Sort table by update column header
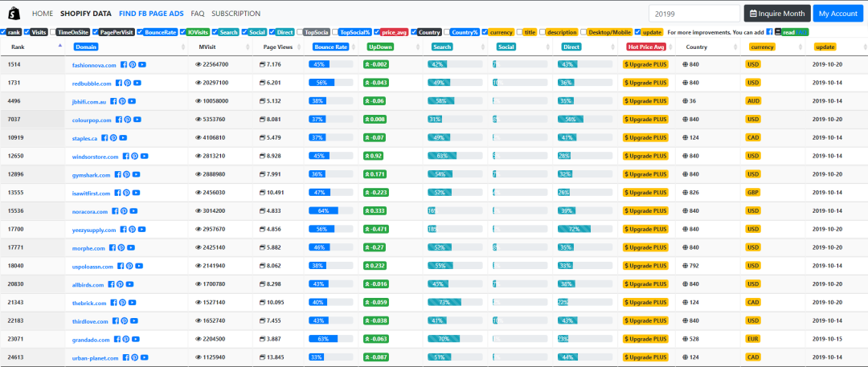The image size is (868, 367). (836, 47)
